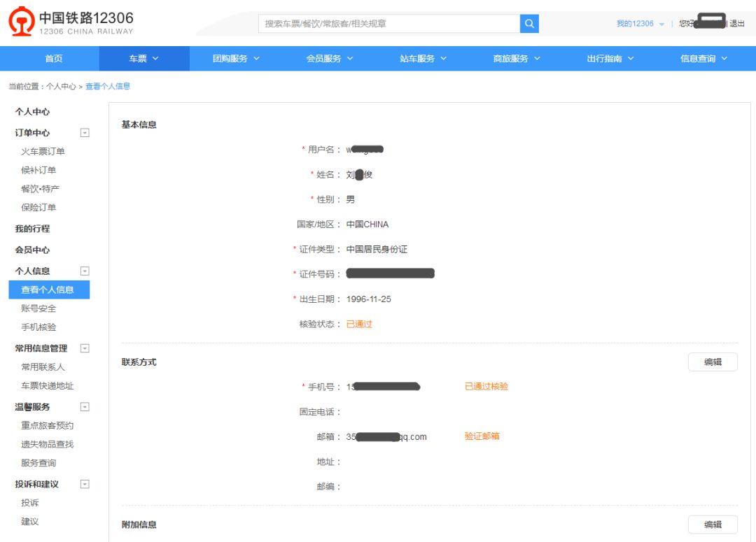The height and width of the screenshot is (542, 756).
Task: Open 投诉 in the sidebar
Action: (30, 503)
